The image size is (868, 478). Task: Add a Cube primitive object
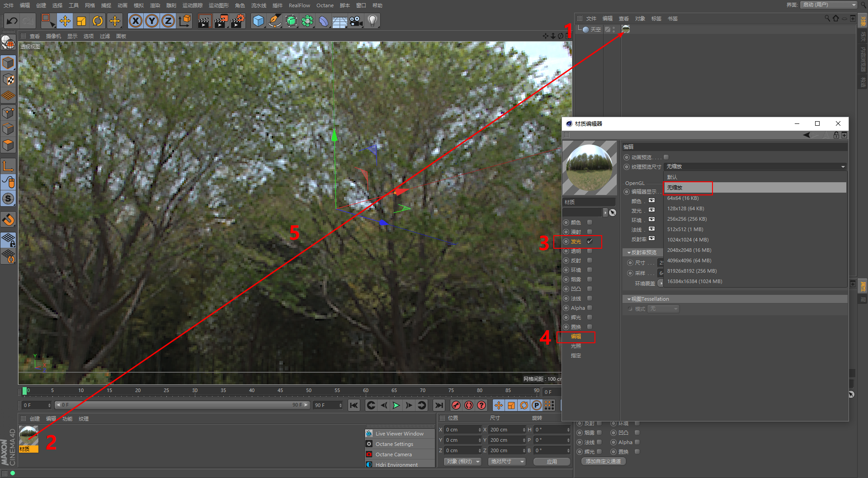coord(259,21)
